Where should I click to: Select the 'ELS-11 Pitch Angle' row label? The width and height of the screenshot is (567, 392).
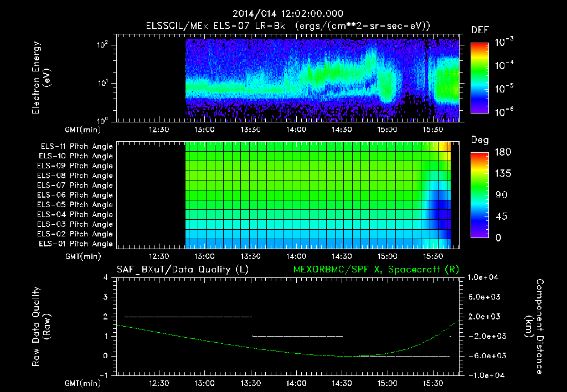pyautogui.click(x=76, y=147)
